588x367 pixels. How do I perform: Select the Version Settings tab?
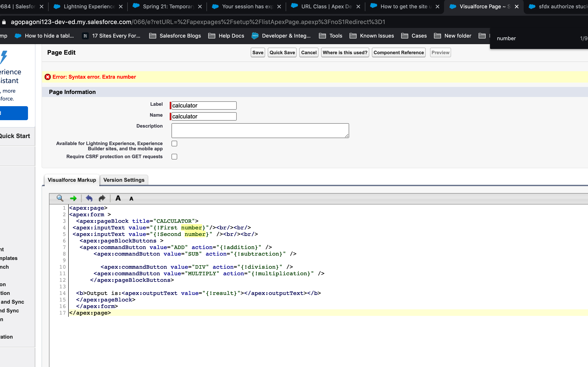pyautogui.click(x=124, y=180)
